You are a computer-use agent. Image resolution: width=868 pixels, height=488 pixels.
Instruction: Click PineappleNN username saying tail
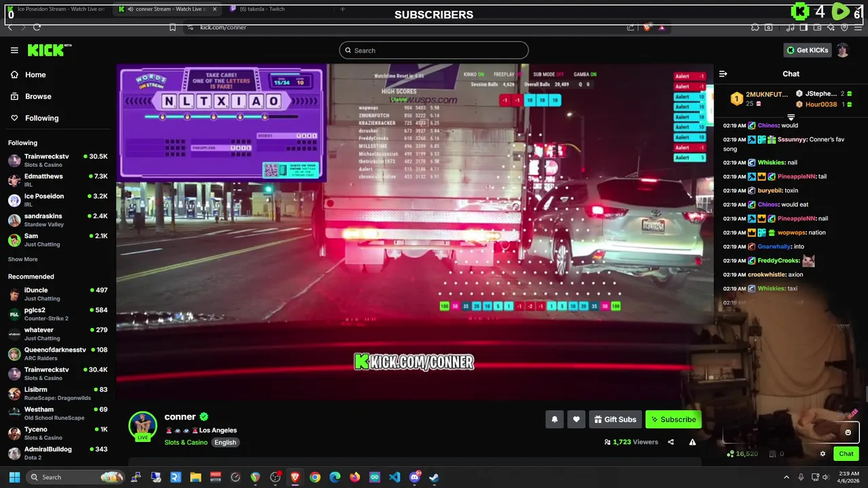pyautogui.click(x=797, y=176)
